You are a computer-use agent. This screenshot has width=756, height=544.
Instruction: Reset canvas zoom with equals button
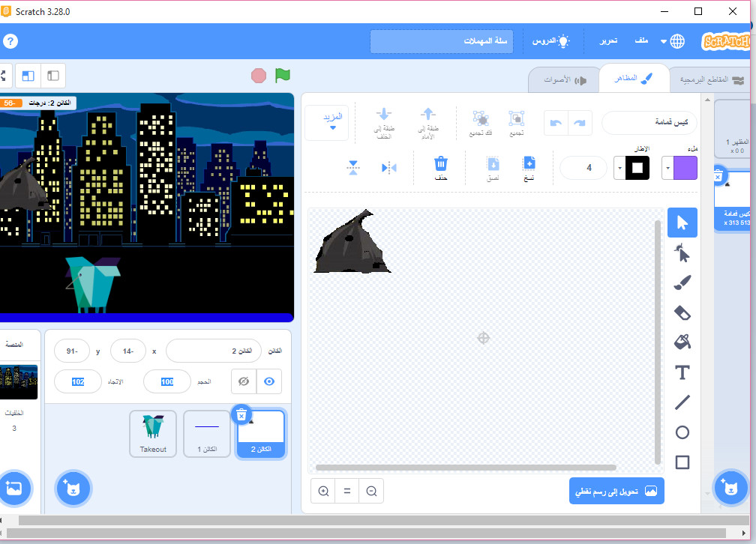tap(347, 491)
